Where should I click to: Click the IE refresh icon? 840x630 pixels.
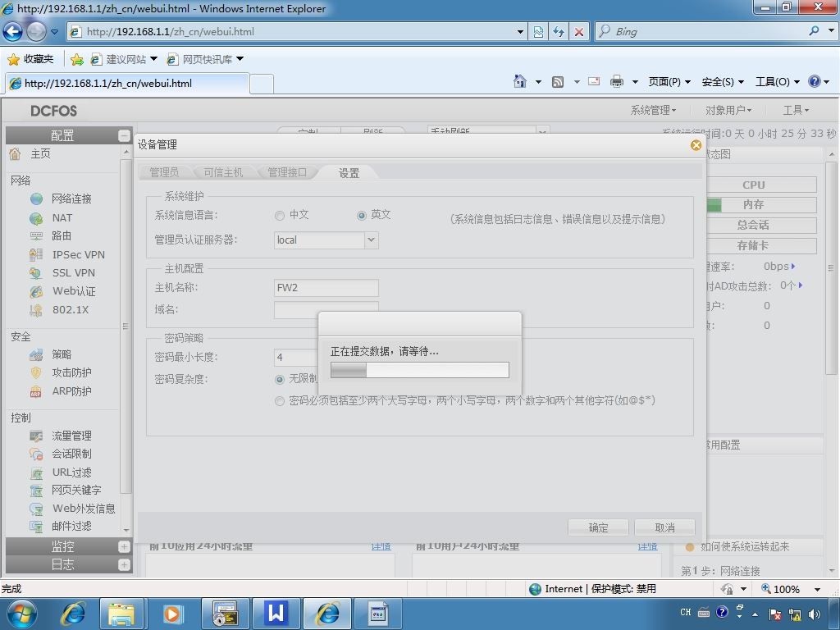click(559, 32)
